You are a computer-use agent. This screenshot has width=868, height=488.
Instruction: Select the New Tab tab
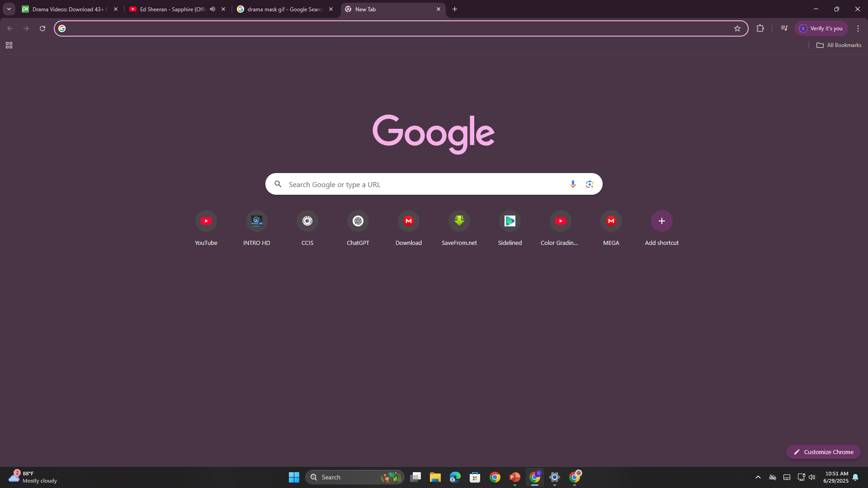tap(392, 9)
